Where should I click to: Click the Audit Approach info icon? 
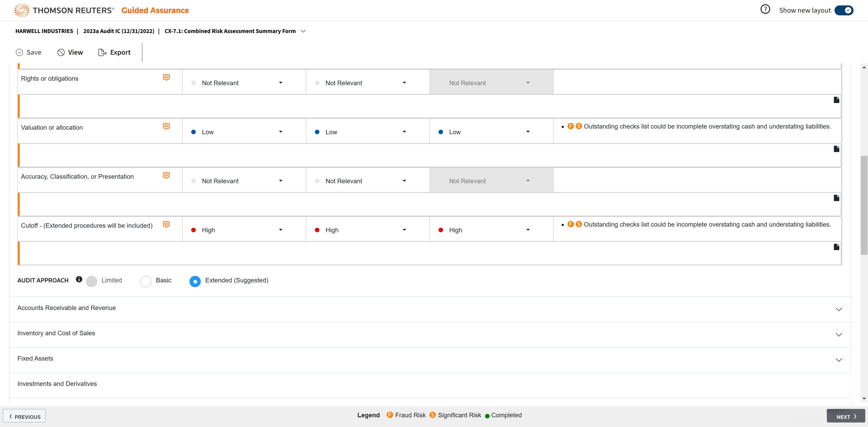click(79, 279)
